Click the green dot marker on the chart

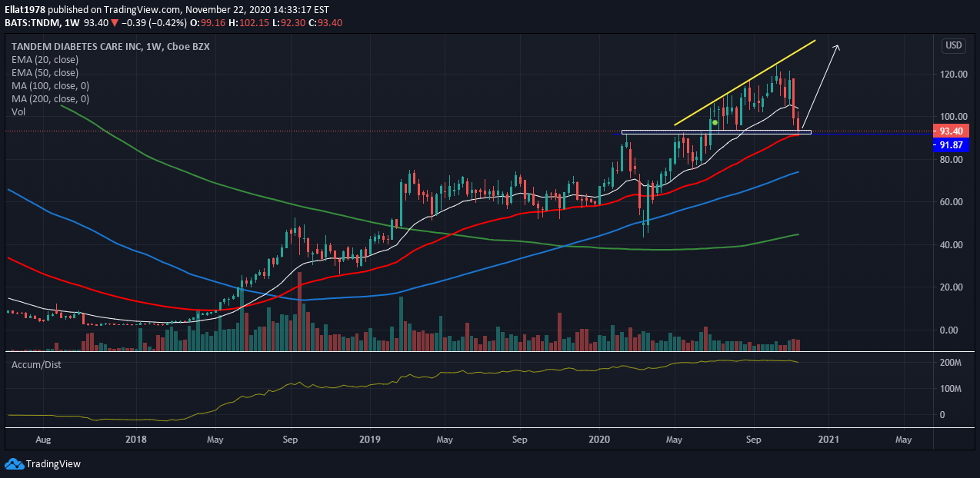tap(715, 123)
